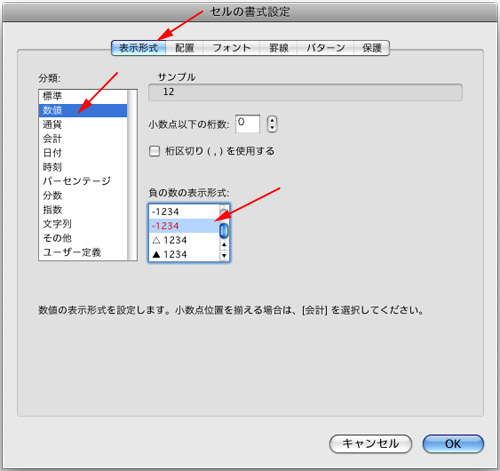The image size is (500, 471).
Task: Select 数値 category
Action: click(83, 110)
